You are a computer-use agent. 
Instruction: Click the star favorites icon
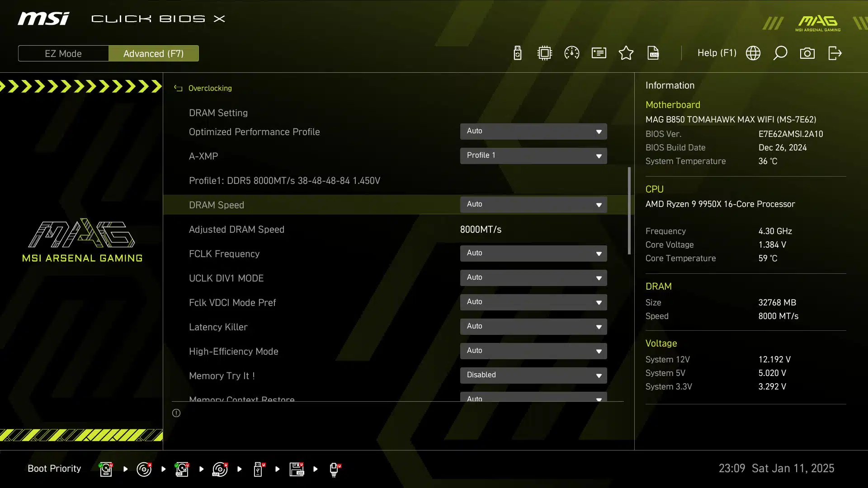click(626, 53)
